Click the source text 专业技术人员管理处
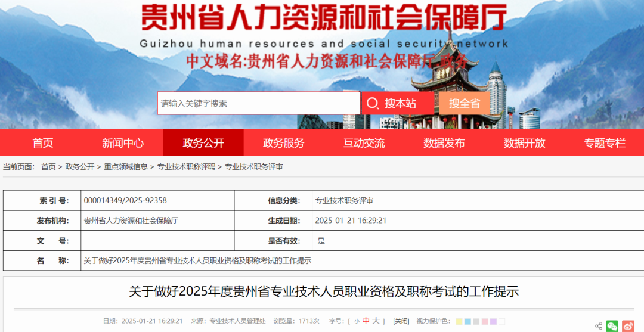The image size is (644, 332). click(238, 321)
